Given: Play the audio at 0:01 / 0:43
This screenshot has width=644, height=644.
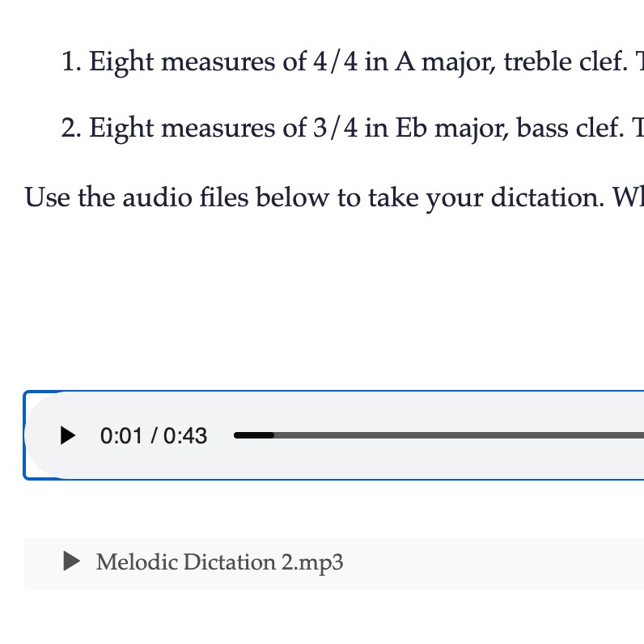Looking at the screenshot, I should pos(68,435).
